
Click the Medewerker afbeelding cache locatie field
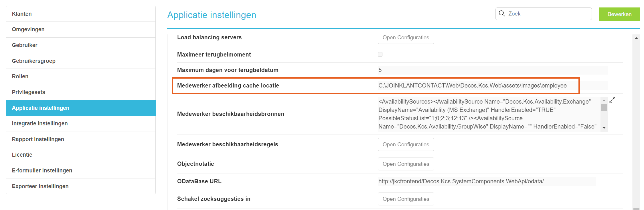[x=492, y=85]
